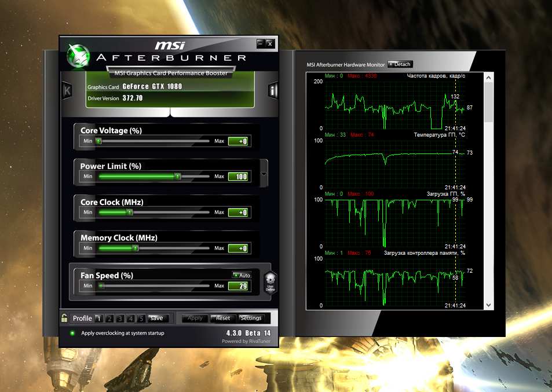Click the Apply button

click(x=195, y=318)
